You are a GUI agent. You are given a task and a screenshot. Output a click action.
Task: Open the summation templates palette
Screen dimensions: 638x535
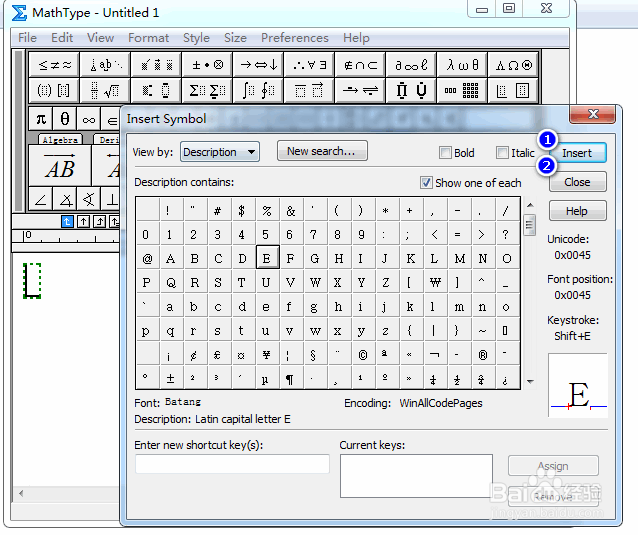click(207, 90)
